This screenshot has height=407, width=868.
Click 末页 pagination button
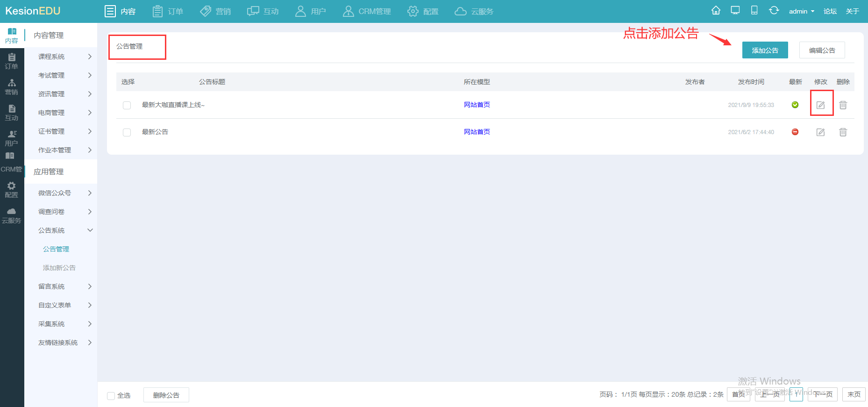(854, 394)
